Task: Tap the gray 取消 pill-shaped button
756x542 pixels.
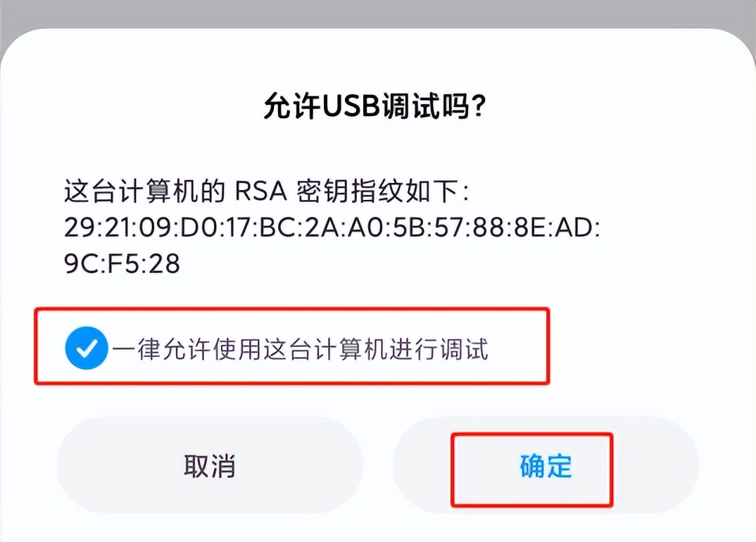Action: pos(209,466)
